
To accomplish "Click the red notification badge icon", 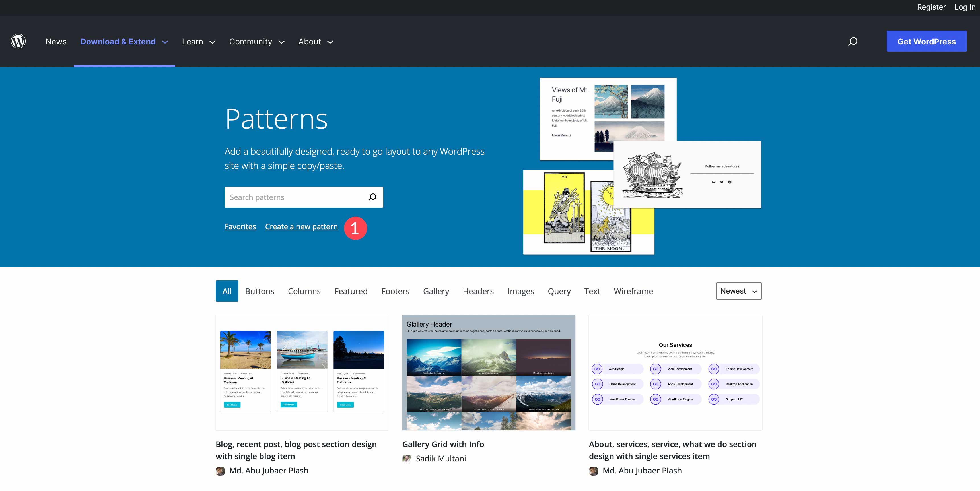I will click(x=355, y=227).
